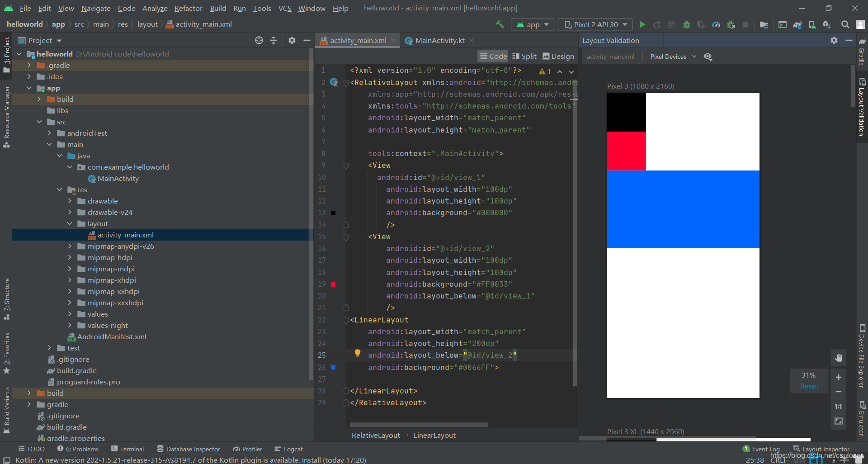Switch to MainActivity.kt tab
This screenshot has width=868, height=464.
[439, 40]
